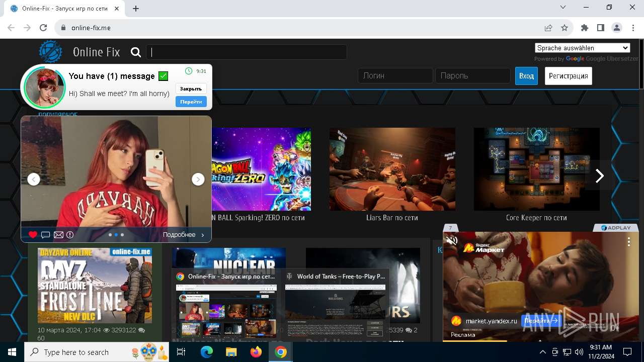Open the tab search chevron in title bar
The width and height of the screenshot is (644, 362).
pos(563,7)
